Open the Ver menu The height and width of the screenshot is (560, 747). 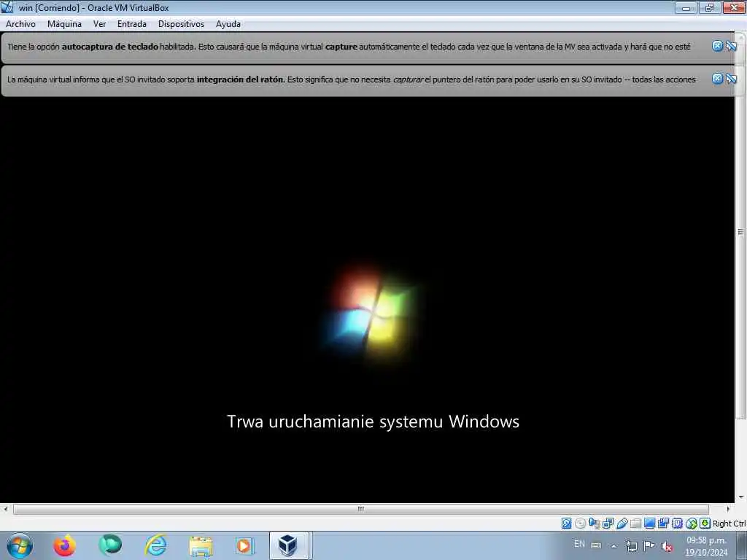click(x=99, y=24)
